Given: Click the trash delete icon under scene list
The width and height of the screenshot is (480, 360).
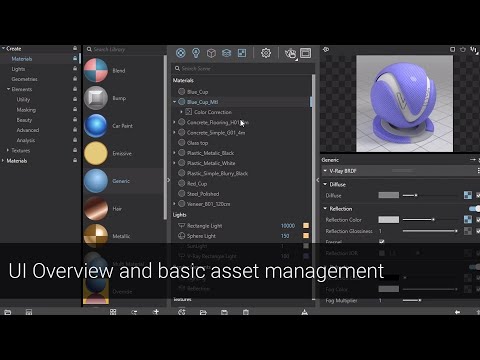Looking at the screenshot, I should (246, 312).
